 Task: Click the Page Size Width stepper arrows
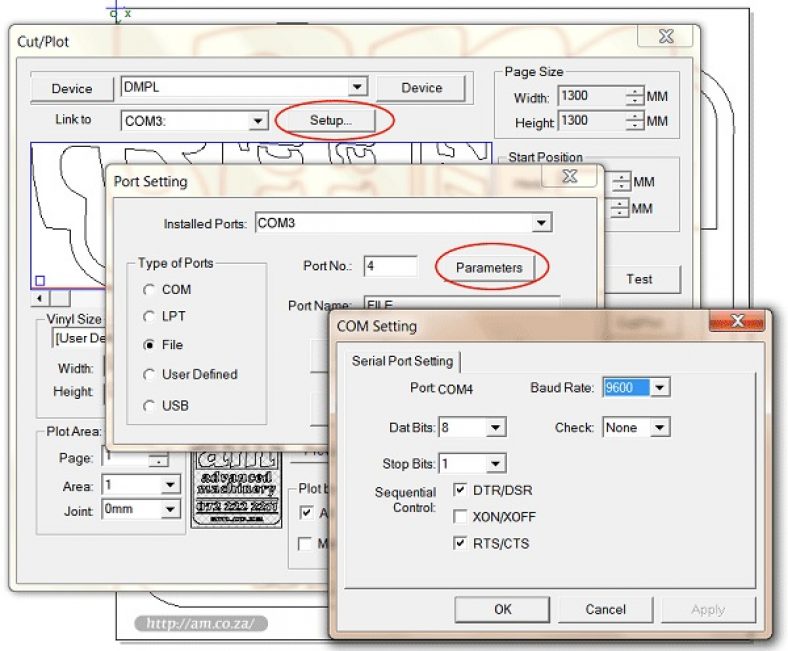(635, 96)
